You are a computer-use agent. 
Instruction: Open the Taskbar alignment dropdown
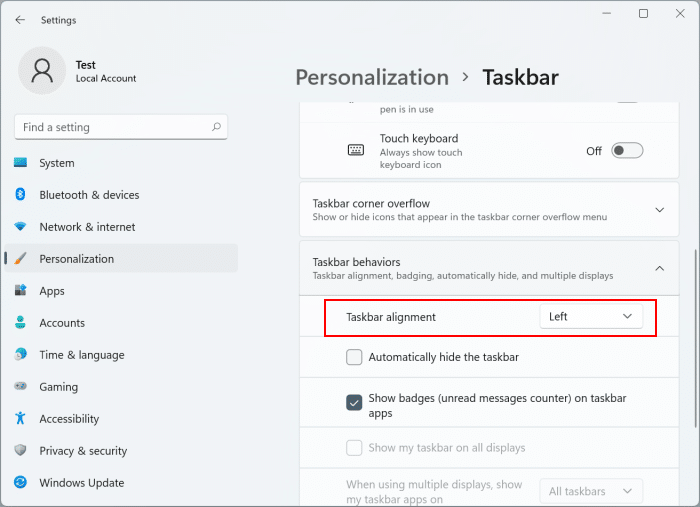591,317
